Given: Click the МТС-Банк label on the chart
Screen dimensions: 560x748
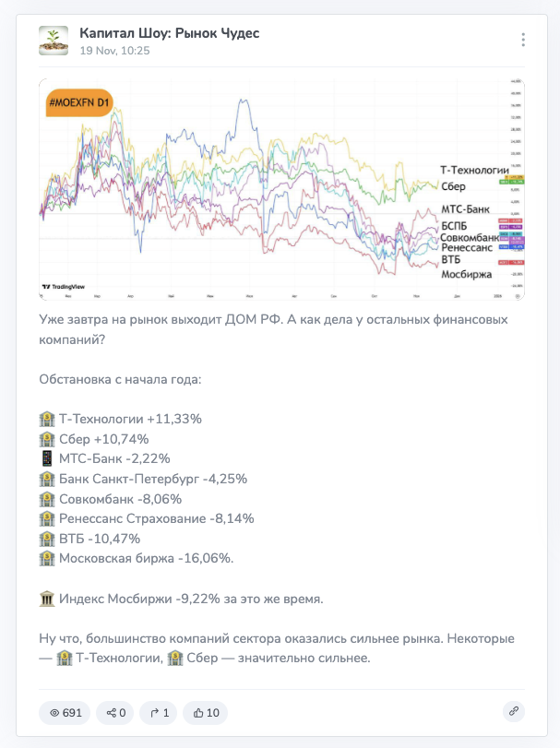Looking at the screenshot, I should [465, 209].
